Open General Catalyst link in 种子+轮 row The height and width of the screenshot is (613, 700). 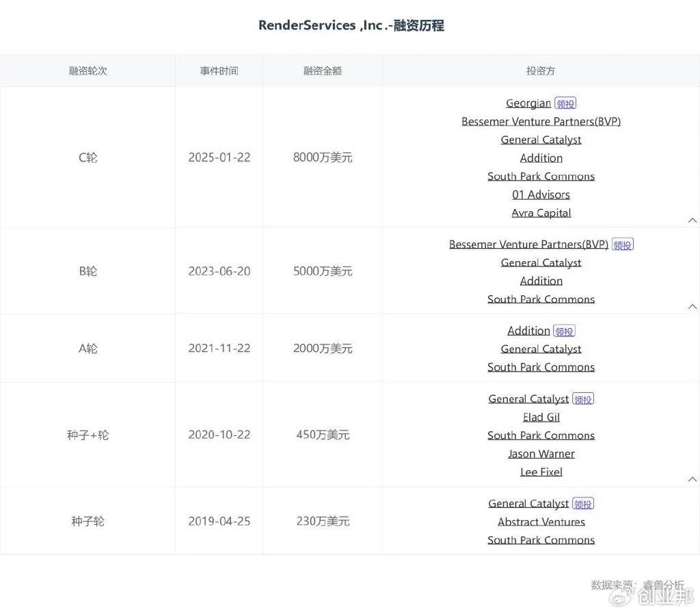(528, 399)
